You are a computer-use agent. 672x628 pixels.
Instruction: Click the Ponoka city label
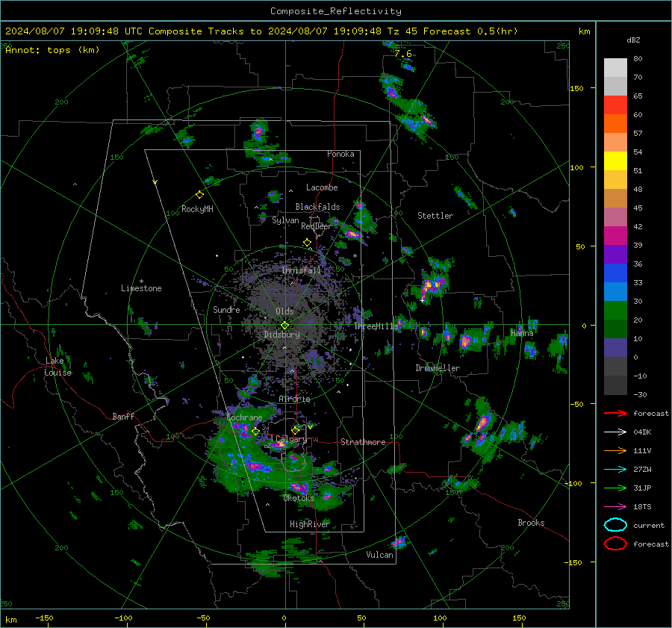point(340,154)
